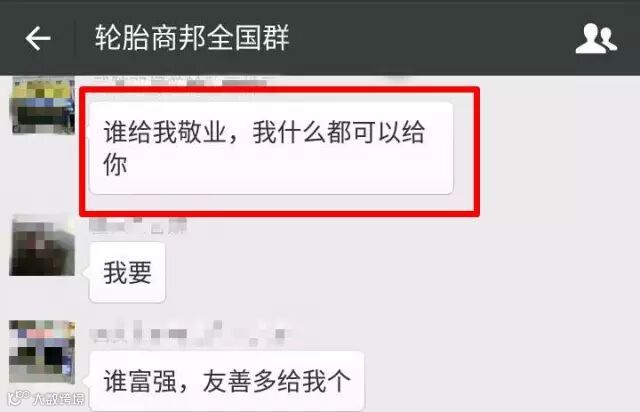Open avatar beside the 谁富强 message
This screenshot has height=412, width=640.
(x=42, y=352)
